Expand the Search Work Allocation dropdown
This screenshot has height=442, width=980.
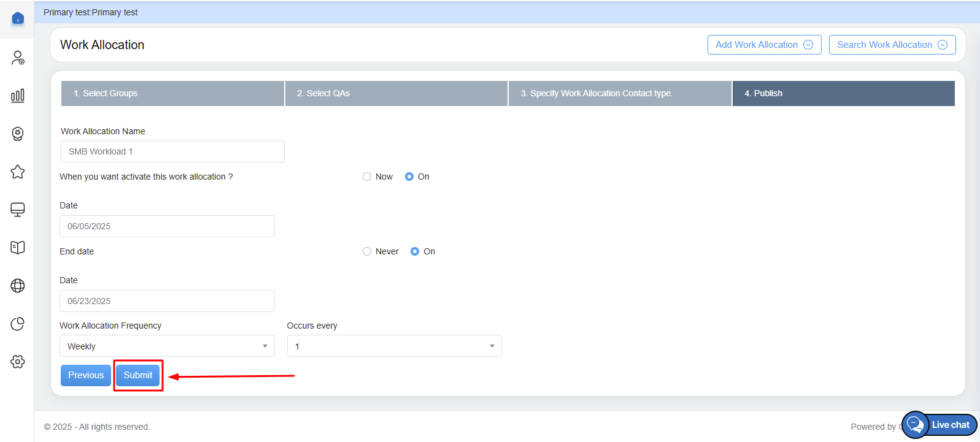(892, 45)
